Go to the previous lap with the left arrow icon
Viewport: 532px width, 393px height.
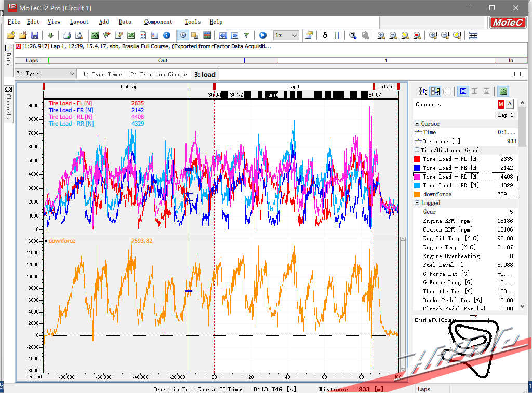[x=223, y=35]
